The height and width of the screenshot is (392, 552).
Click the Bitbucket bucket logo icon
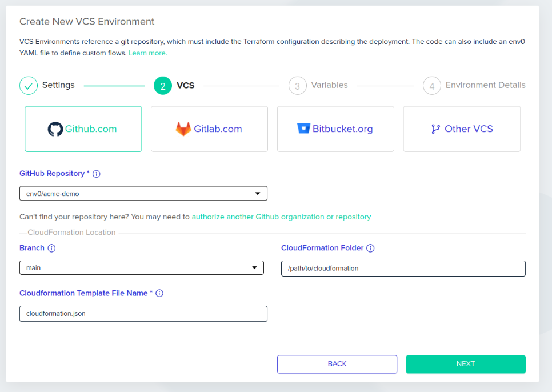tap(303, 129)
